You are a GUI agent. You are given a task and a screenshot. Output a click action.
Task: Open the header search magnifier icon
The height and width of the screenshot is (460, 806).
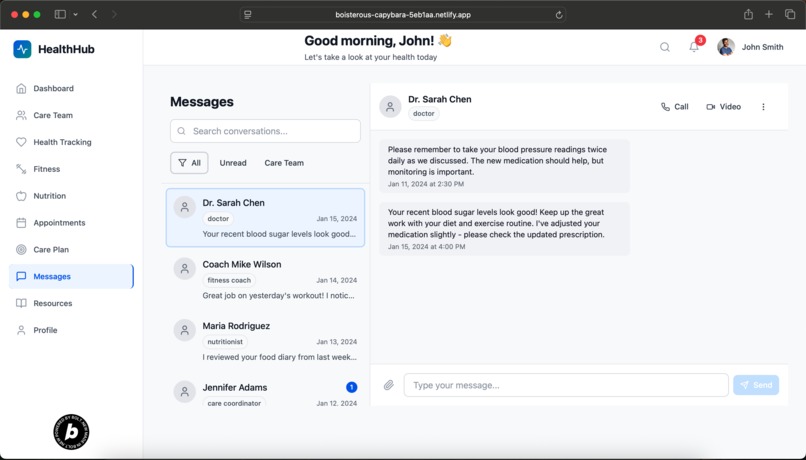[x=665, y=47]
